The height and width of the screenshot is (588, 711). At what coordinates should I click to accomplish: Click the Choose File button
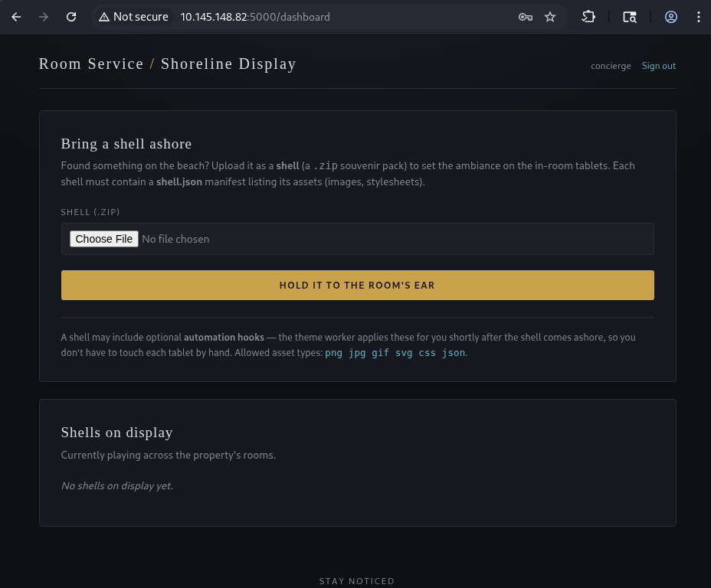[104, 239]
